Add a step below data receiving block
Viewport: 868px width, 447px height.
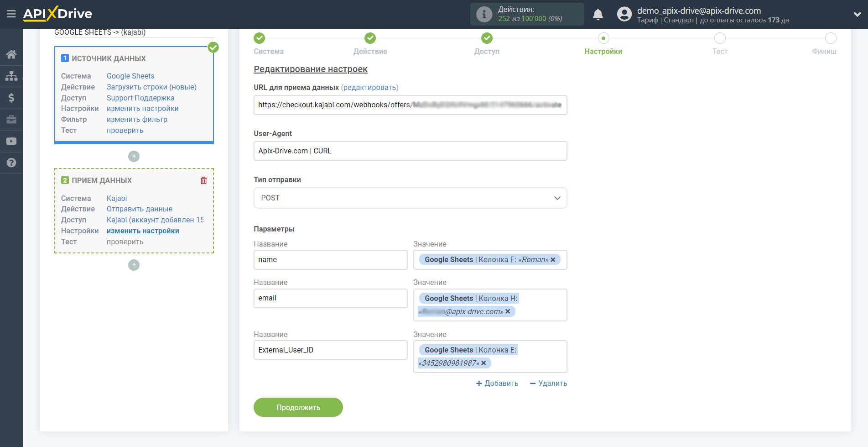pyautogui.click(x=134, y=265)
